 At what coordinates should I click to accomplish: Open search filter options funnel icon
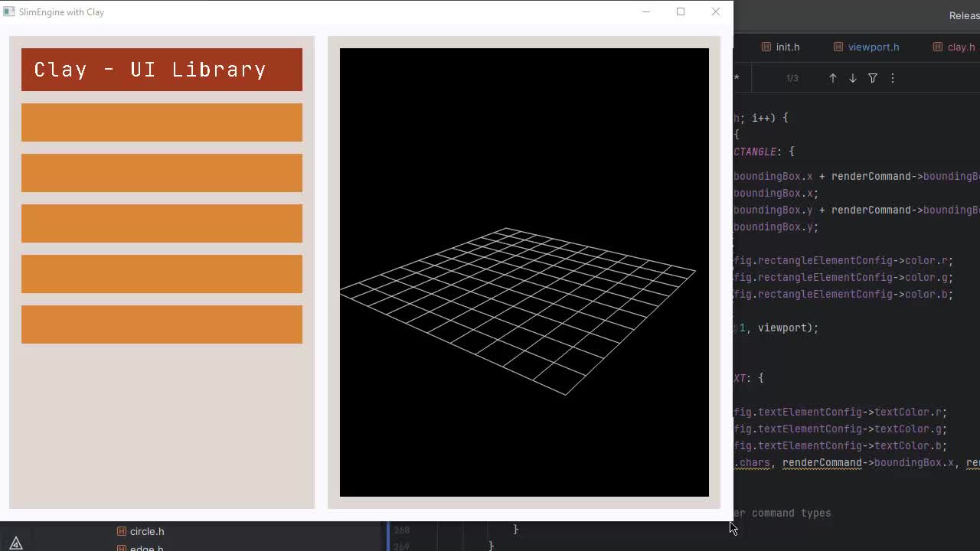[x=872, y=78]
